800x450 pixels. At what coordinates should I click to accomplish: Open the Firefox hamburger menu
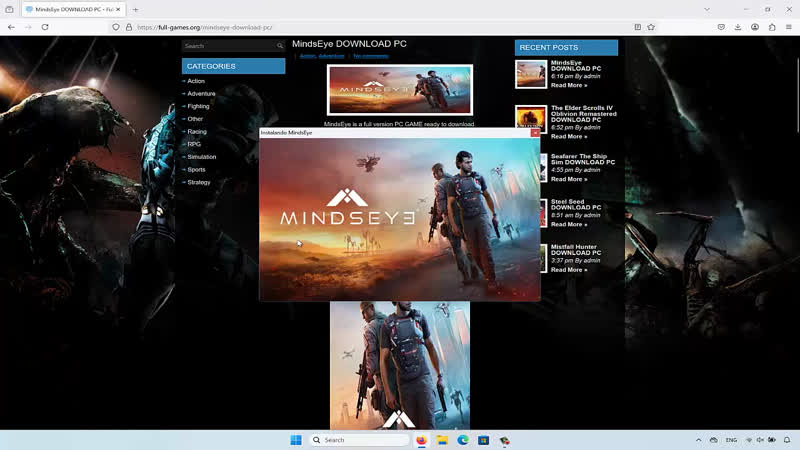click(x=789, y=27)
